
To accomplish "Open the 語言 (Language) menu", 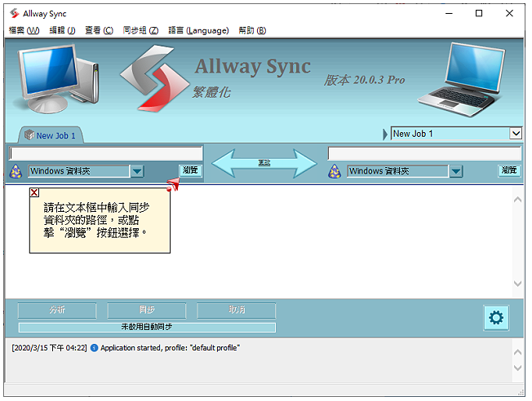I will [198, 30].
